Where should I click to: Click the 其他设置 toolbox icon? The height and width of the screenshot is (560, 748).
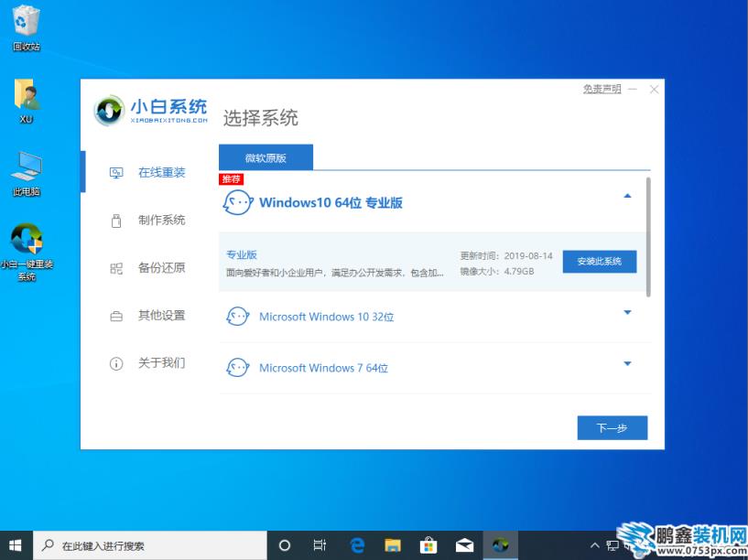point(116,316)
